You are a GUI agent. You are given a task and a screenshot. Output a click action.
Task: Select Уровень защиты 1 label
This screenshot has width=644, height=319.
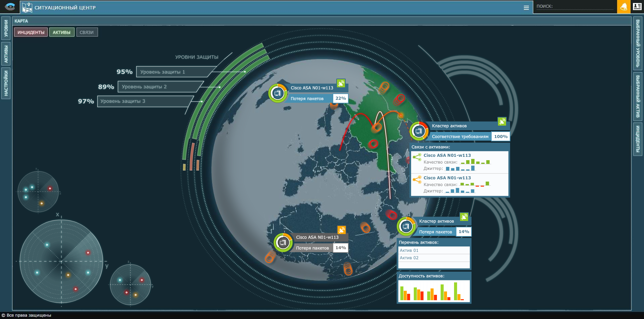click(x=162, y=72)
